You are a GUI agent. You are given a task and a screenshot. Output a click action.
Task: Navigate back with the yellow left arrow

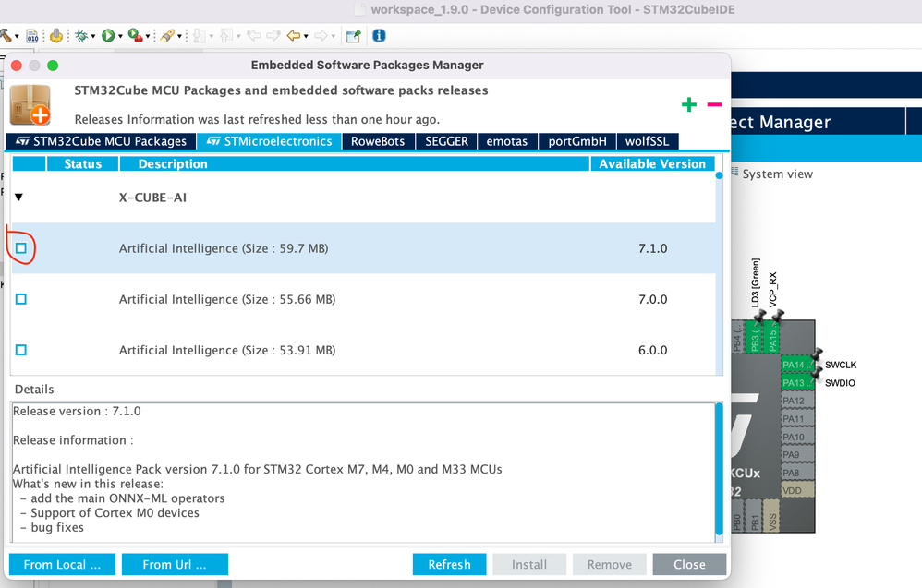[294, 36]
